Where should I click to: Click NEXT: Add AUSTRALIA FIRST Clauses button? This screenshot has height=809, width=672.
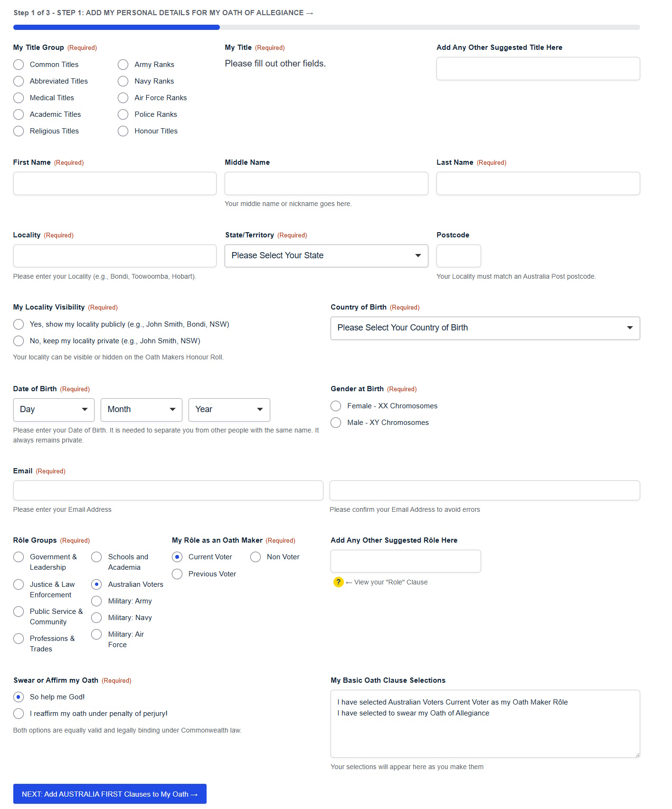[x=110, y=794]
